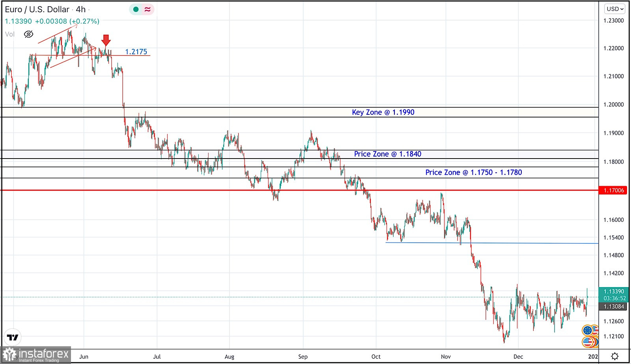Toggle the volume visibility eye icon
631x364 pixels.
tap(28, 34)
